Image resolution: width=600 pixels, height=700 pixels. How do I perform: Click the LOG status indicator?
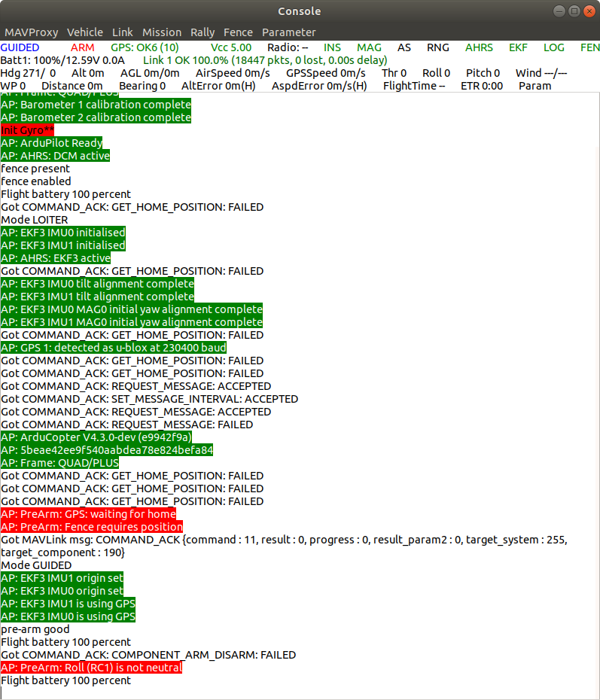(553, 47)
